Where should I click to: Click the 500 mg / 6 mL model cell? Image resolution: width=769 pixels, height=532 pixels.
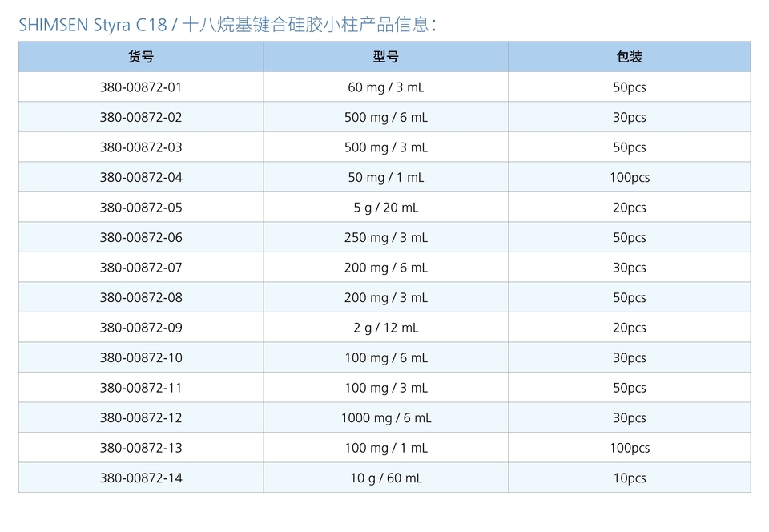coord(385,117)
